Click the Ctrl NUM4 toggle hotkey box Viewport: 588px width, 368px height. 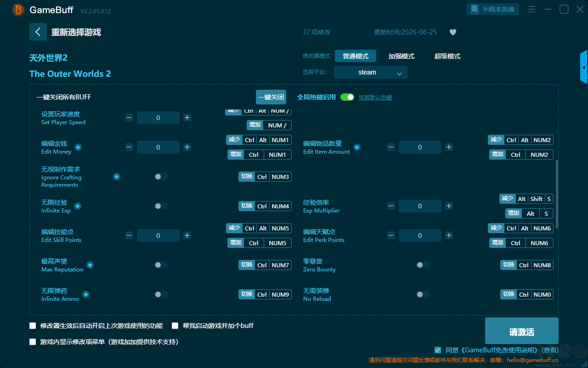click(x=265, y=206)
